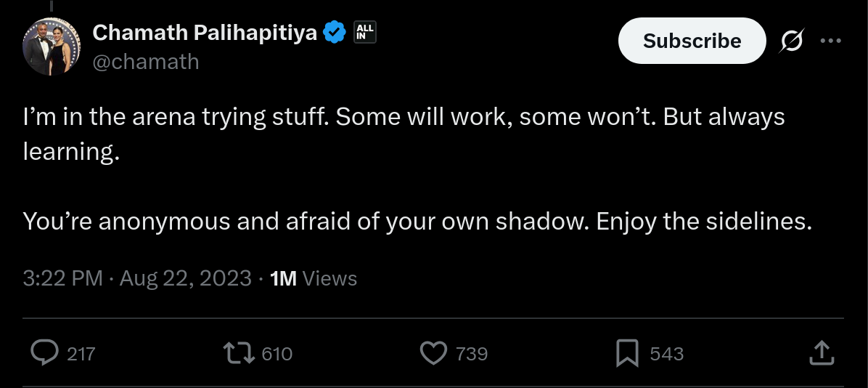Click the 610 reposts count

(277, 354)
